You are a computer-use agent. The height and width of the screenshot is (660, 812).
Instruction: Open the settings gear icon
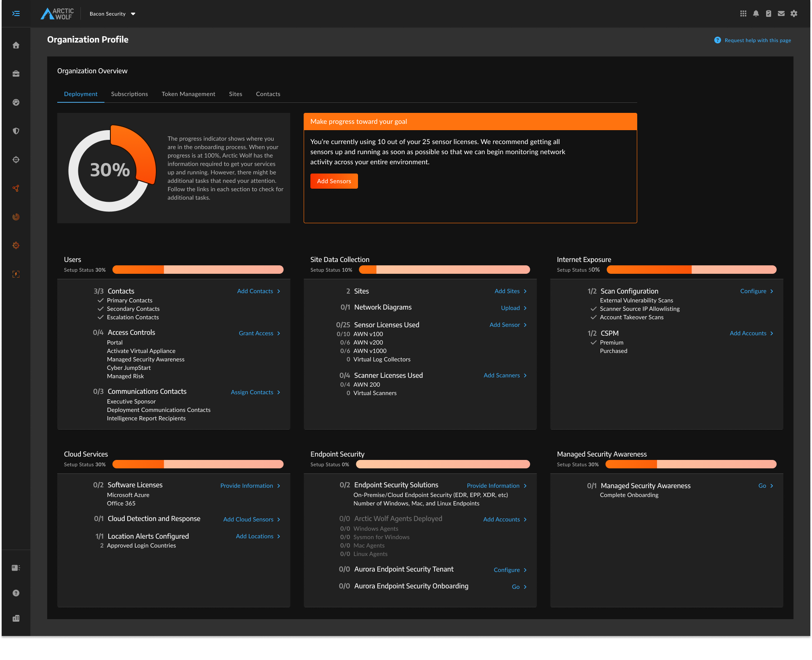click(x=794, y=13)
